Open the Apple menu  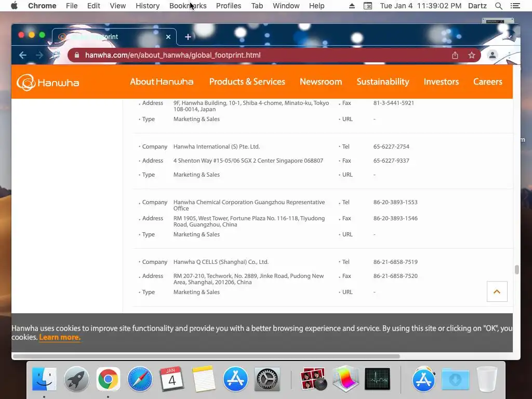click(x=14, y=6)
